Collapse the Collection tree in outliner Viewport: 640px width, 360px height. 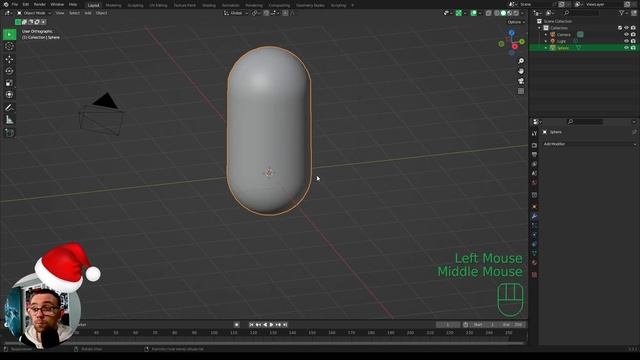click(x=539, y=28)
